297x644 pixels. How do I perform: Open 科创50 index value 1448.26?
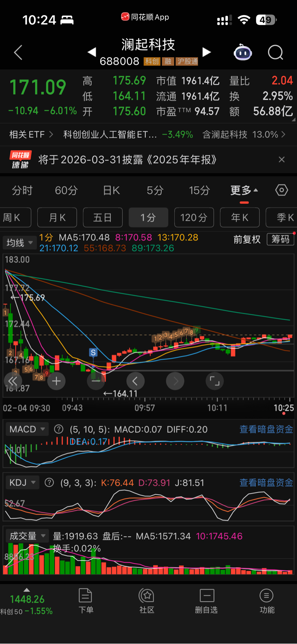[27, 599]
